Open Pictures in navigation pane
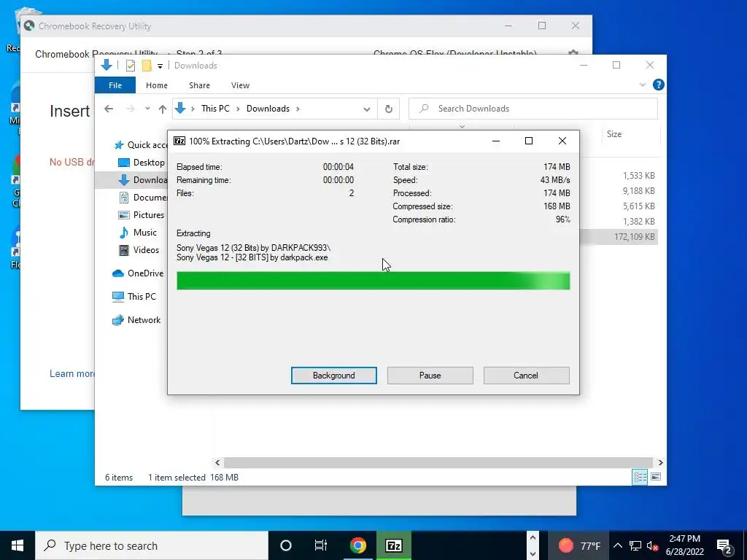Image resolution: width=747 pixels, height=560 pixels. point(141,215)
